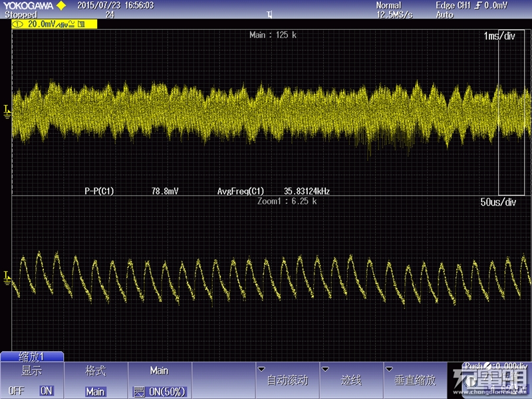
Task: Click the 78.8mV measurement value
Action: coord(165,191)
